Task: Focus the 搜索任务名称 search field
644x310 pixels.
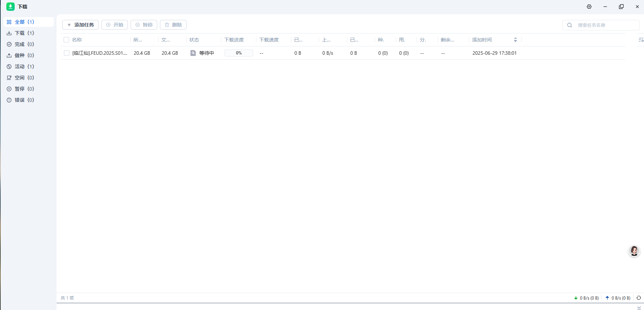Action: coord(601,25)
